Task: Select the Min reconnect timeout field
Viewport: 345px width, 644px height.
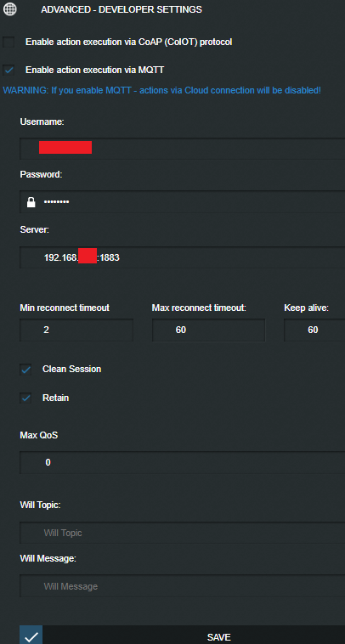Action: tap(76, 330)
